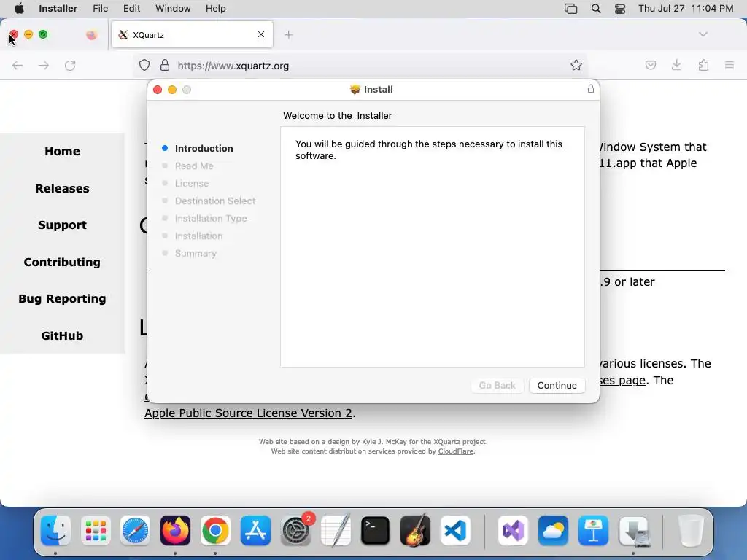Open the Releases link in sidebar
Image resolution: width=747 pixels, height=560 pixels.
click(x=63, y=188)
